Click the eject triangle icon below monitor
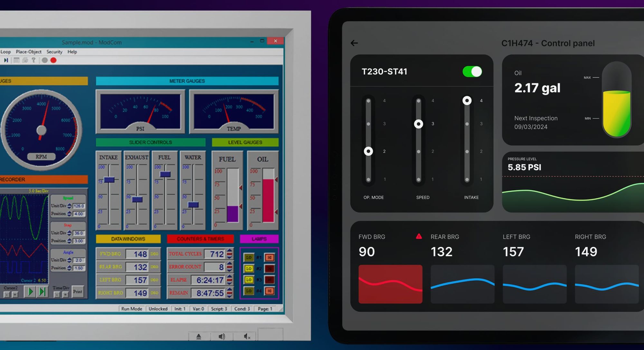This screenshot has width=644, height=350. (x=199, y=336)
